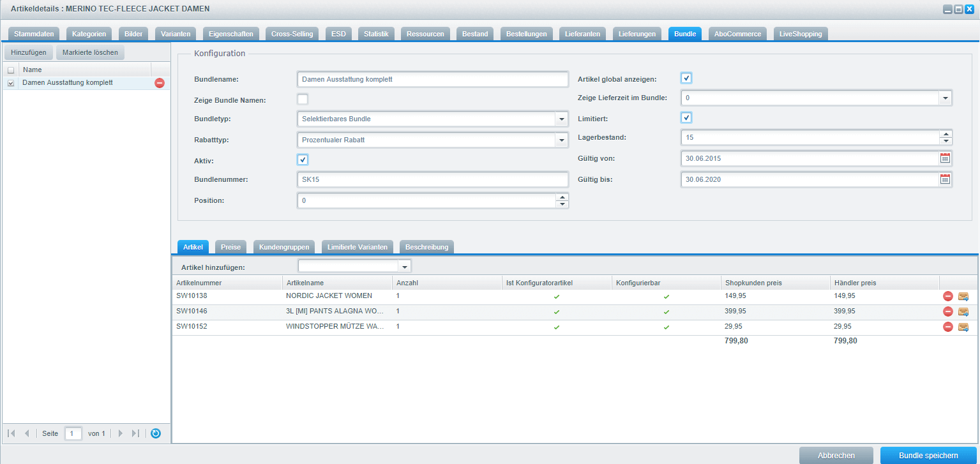Open the Artikel hinzufügen combo box arrow
Image resolution: width=980 pixels, height=464 pixels.
tap(405, 267)
